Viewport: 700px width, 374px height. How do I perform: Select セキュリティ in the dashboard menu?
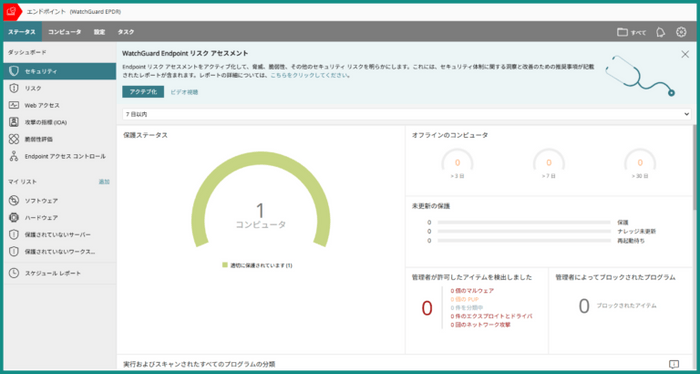pyautogui.click(x=60, y=71)
